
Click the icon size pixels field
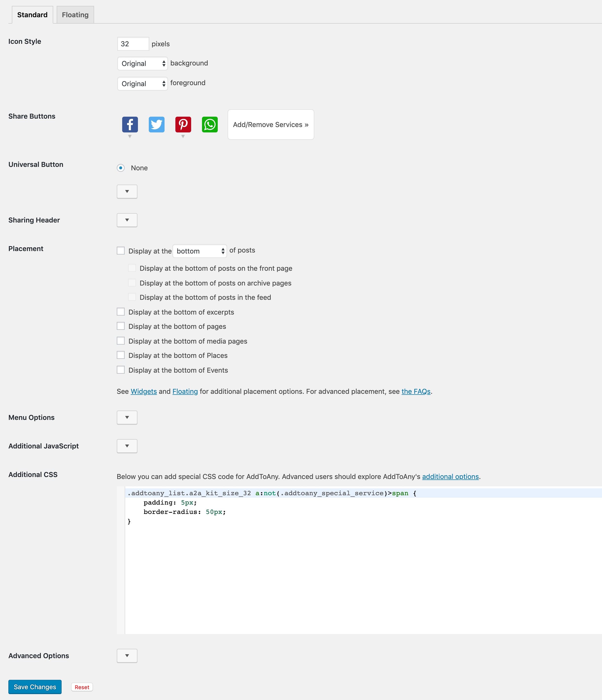133,44
